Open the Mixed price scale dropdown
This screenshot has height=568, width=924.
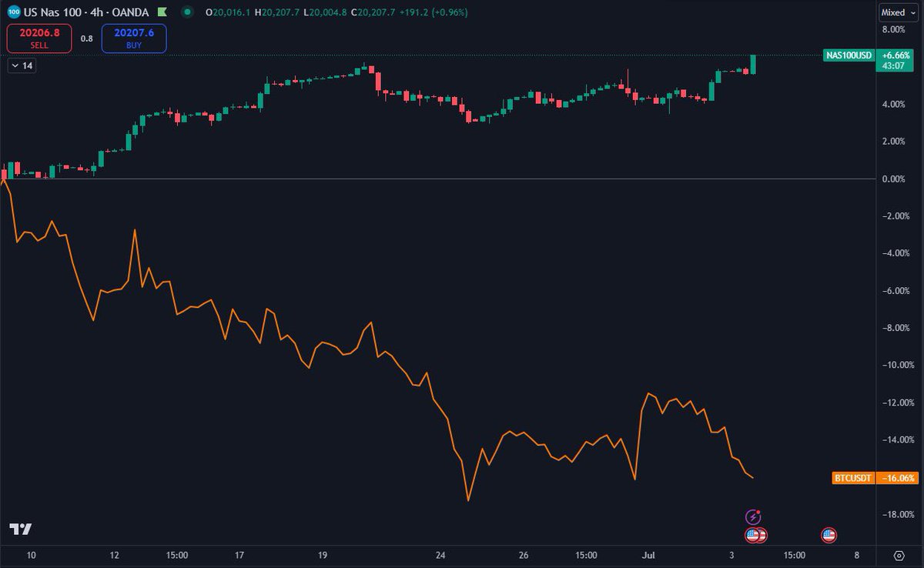[x=896, y=12]
